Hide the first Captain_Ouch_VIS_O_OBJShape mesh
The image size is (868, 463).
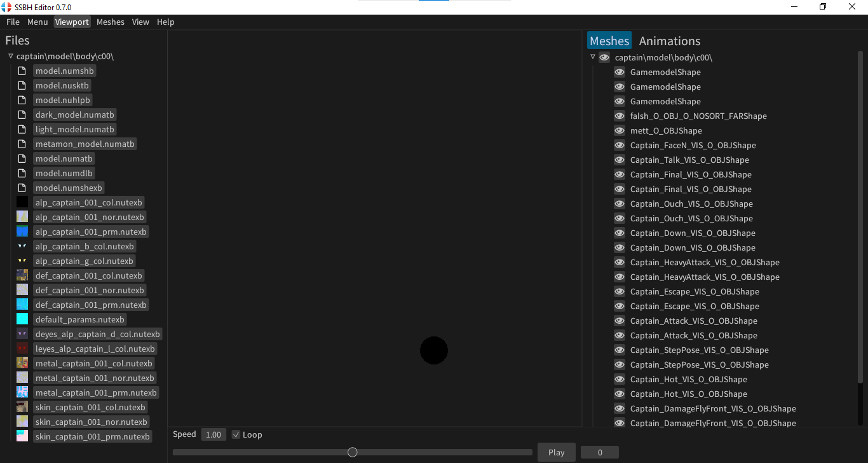point(620,204)
